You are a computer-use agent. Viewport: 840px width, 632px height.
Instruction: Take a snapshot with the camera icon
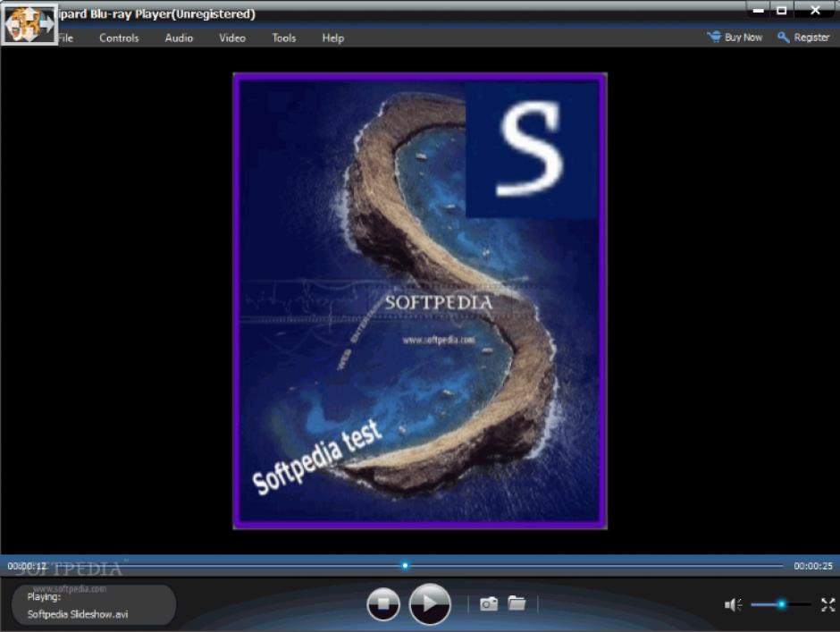pos(489,604)
